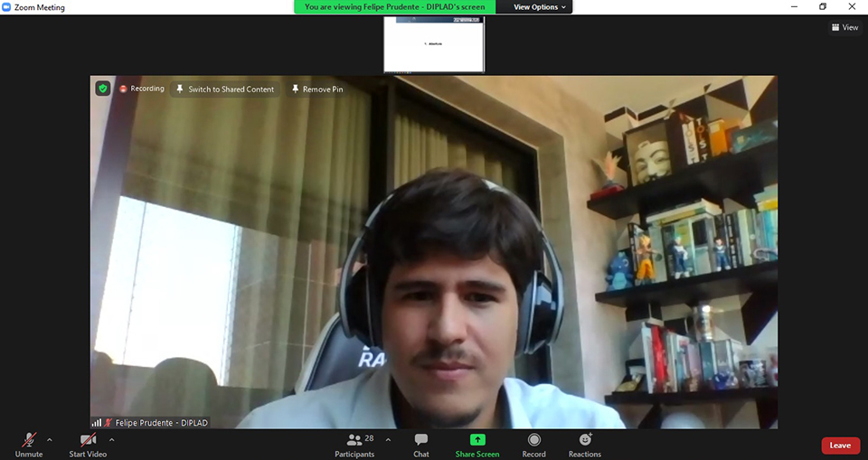This screenshot has height=460, width=868.
Task: Click the green encryption shield icon
Action: (103, 89)
